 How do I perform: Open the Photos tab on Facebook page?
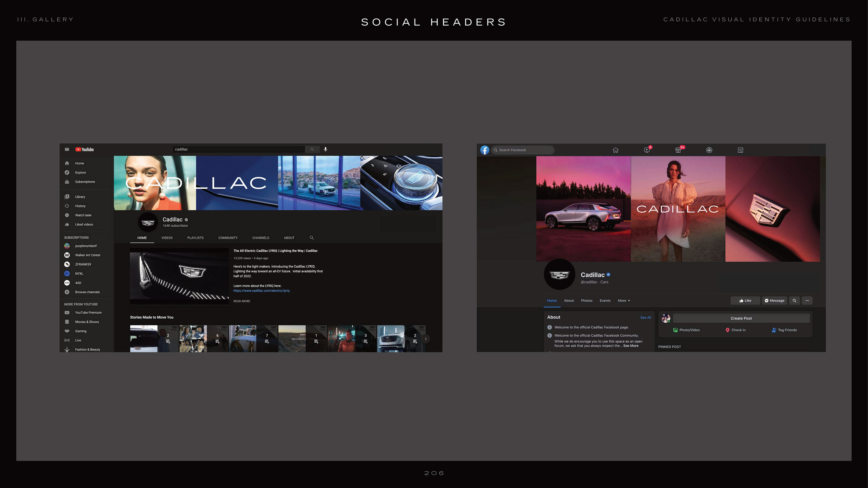587,300
